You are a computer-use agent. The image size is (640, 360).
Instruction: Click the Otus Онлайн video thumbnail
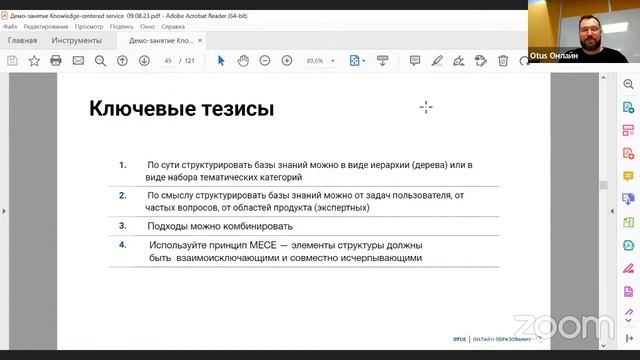(584, 31)
